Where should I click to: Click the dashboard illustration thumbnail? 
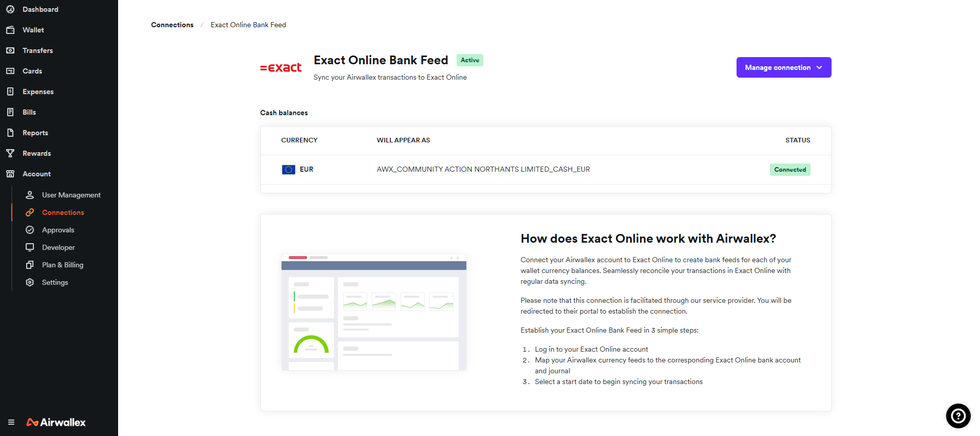coord(374,312)
